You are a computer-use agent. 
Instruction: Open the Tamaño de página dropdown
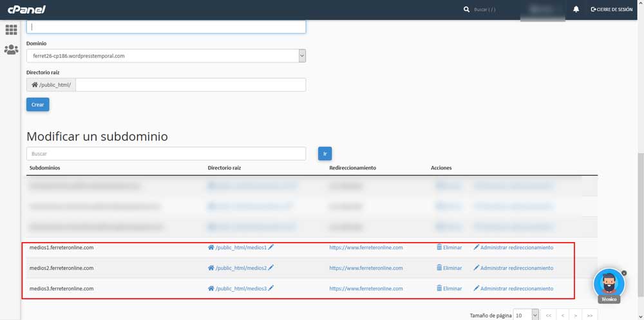pos(526,315)
